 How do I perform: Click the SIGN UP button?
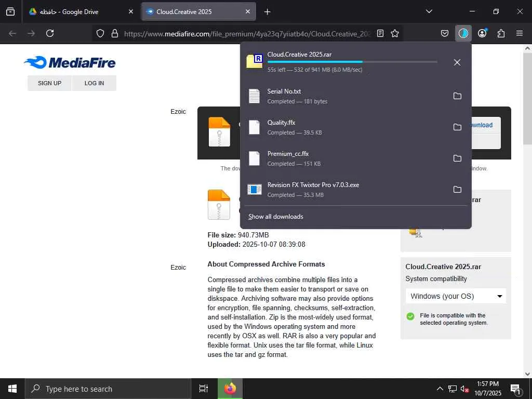[49, 83]
